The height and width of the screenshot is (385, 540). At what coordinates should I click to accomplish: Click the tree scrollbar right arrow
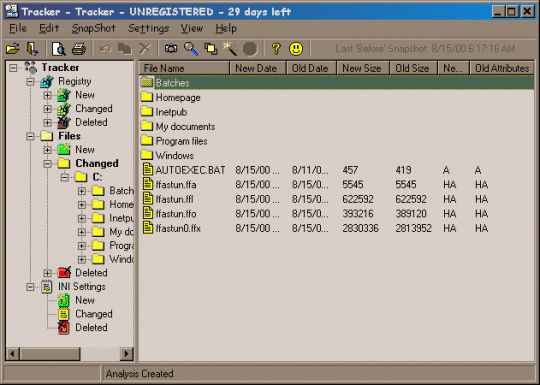coord(127,354)
